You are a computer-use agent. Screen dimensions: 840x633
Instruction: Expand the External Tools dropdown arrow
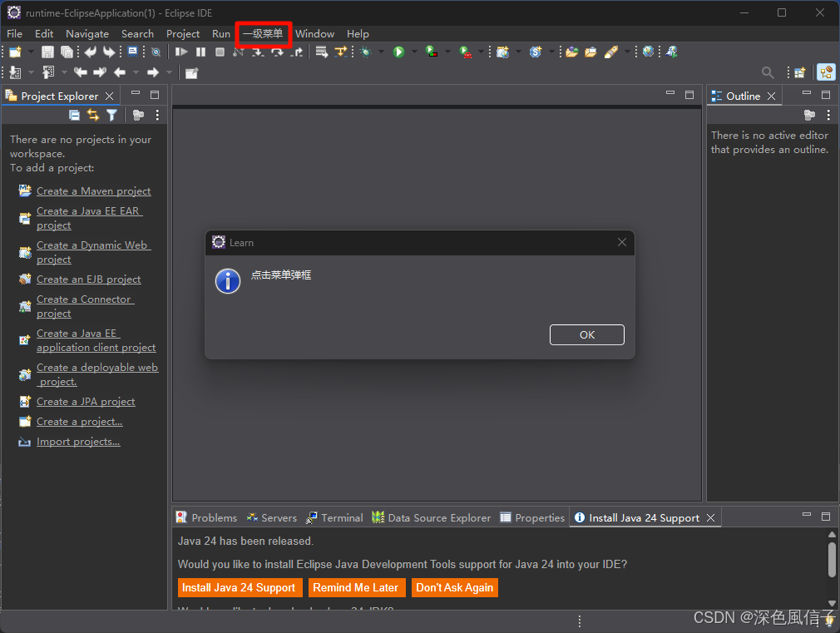pos(481,52)
